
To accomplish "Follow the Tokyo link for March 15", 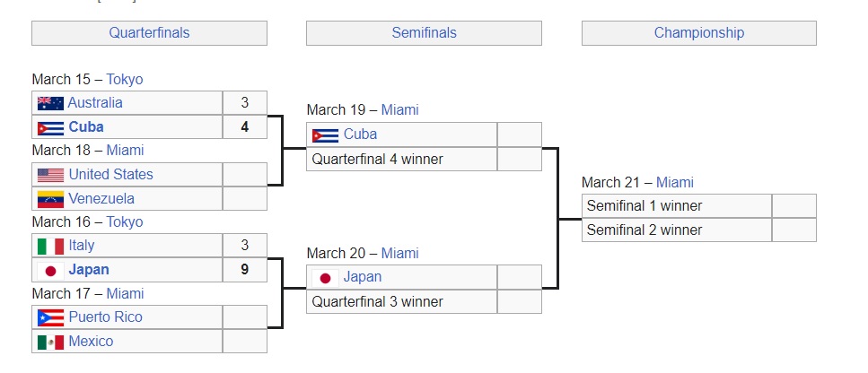I will pyautogui.click(x=125, y=79).
